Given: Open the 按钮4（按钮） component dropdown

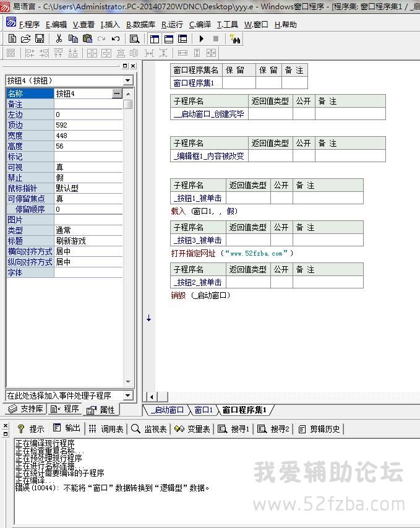Looking at the screenshot, I should [x=128, y=80].
